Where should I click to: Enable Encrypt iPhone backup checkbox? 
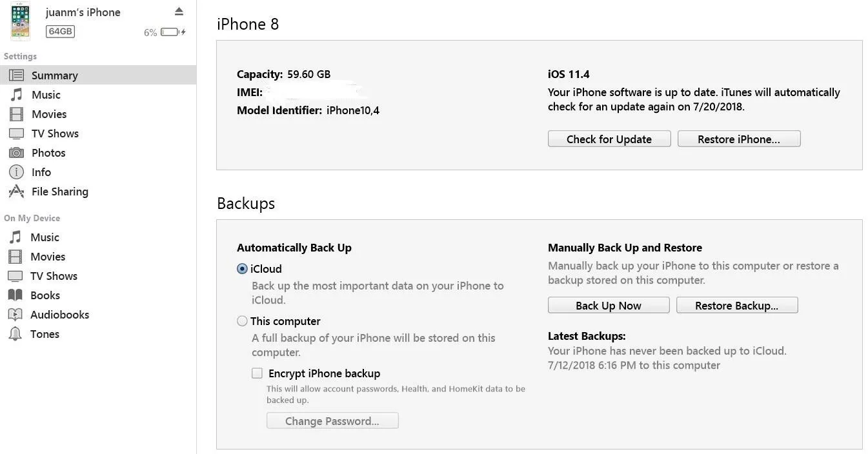257,373
